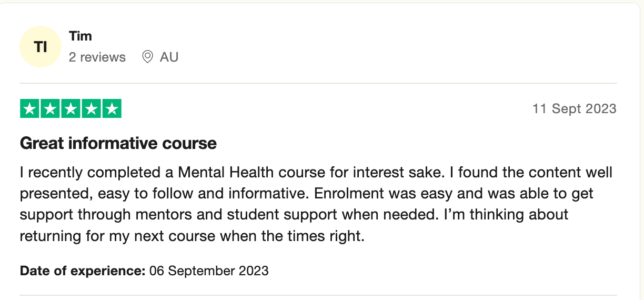The height and width of the screenshot is (300, 644).
Task: Click the review date "11 Sept 2023"
Action: pyautogui.click(x=574, y=109)
